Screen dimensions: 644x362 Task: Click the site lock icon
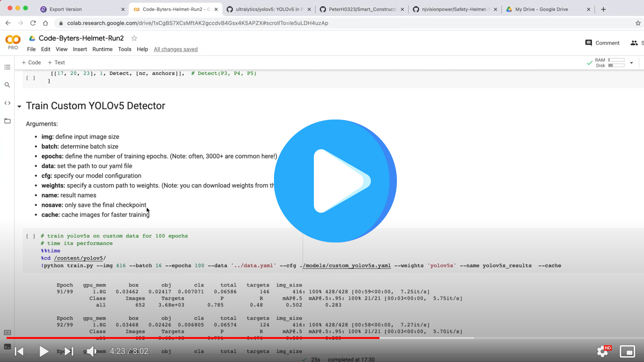(x=61, y=23)
